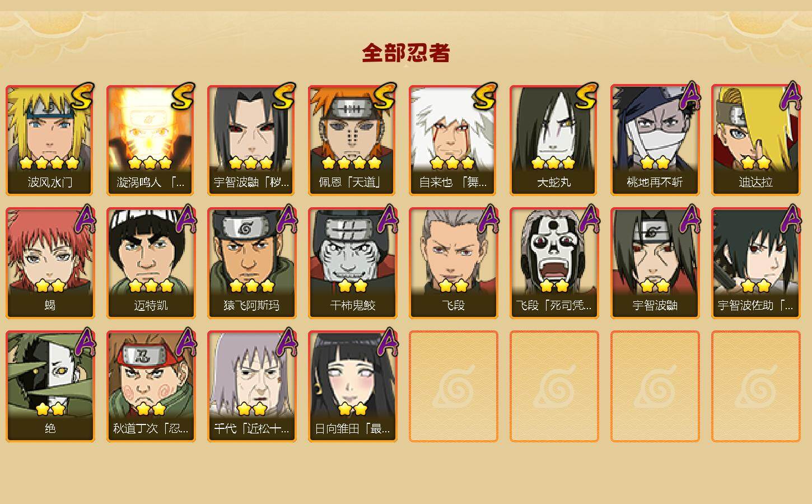This screenshot has height=504, width=812.
Task: Choose the 迈特凯 ninja card
Action: [151, 263]
